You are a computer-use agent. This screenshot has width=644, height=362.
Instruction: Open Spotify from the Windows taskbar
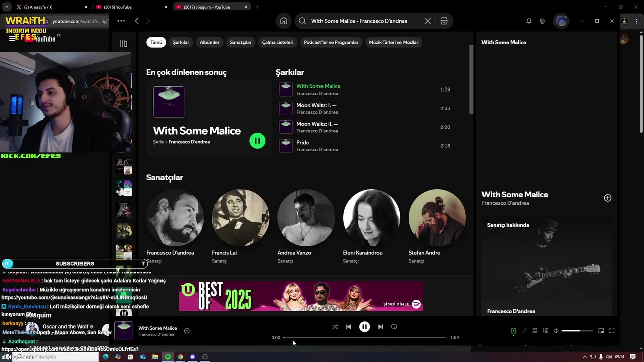point(168,357)
